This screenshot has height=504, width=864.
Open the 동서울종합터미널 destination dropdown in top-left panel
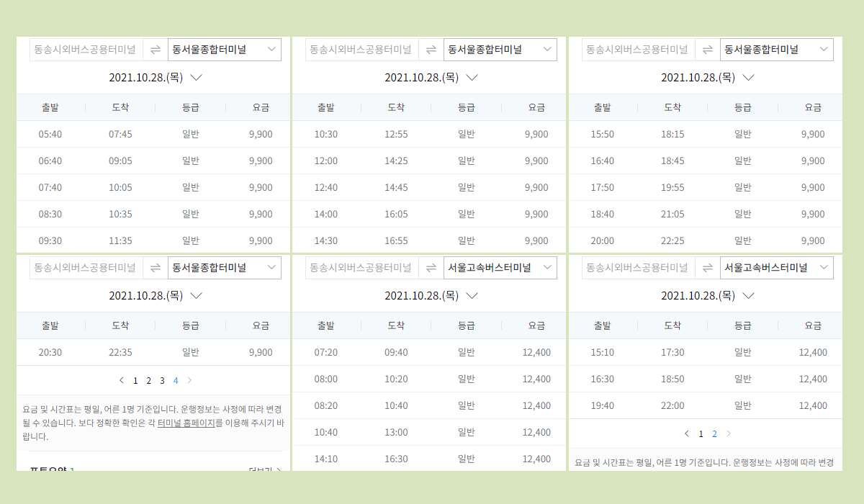[x=225, y=49]
